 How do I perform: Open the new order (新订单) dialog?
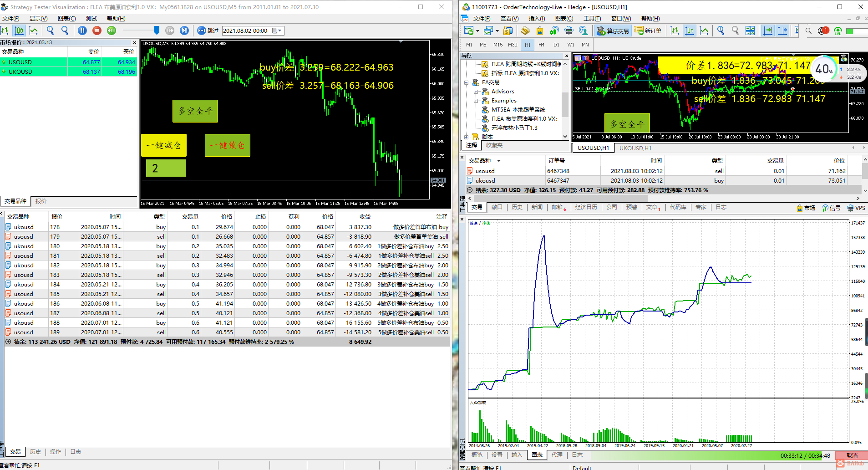coord(648,31)
